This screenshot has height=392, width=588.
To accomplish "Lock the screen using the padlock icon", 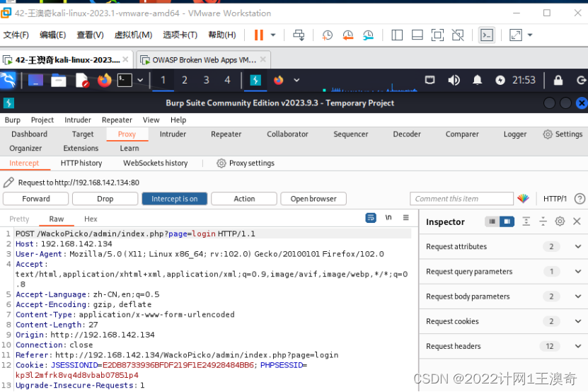I will click(x=558, y=80).
